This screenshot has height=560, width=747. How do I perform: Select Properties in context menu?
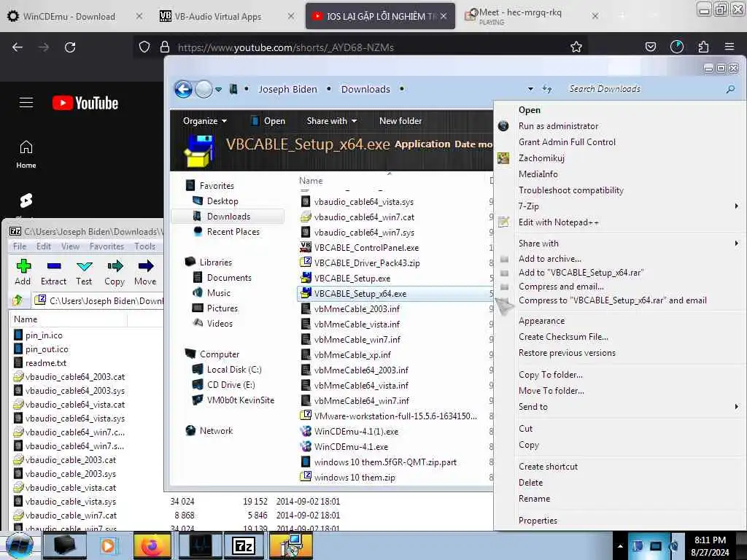538,521
